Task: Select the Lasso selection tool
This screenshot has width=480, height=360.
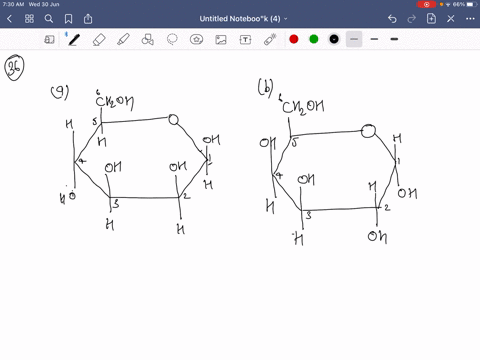Action: click(x=172, y=40)
